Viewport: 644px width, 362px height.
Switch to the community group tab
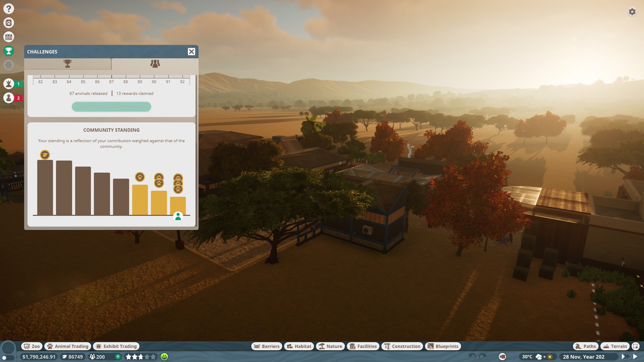pyautogui.click(x=155, y=64)
